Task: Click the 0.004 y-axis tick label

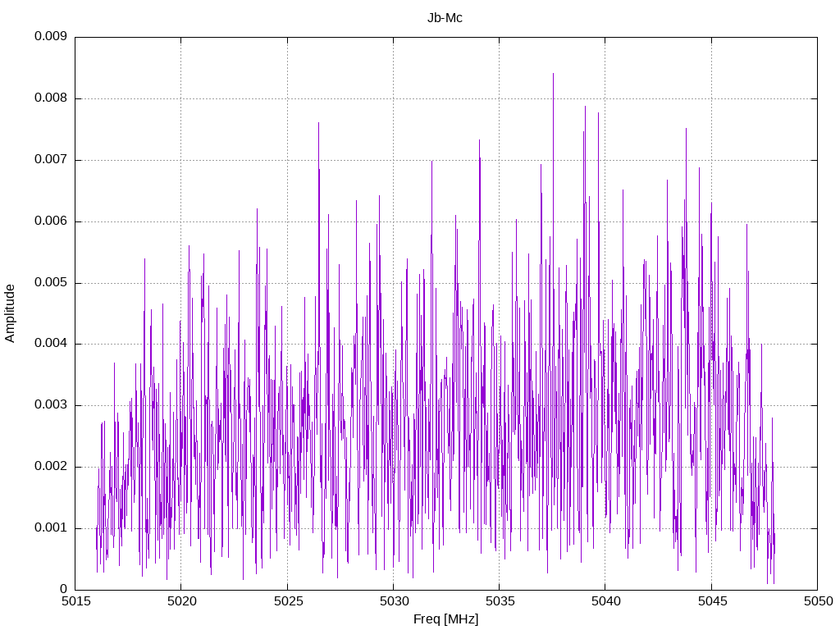Action: click(x=51, y=344)
